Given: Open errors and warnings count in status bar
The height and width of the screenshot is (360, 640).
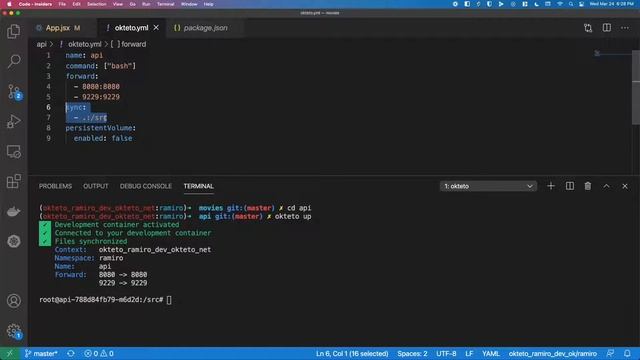Looking at the screenshot, I should tap(99, 353).
